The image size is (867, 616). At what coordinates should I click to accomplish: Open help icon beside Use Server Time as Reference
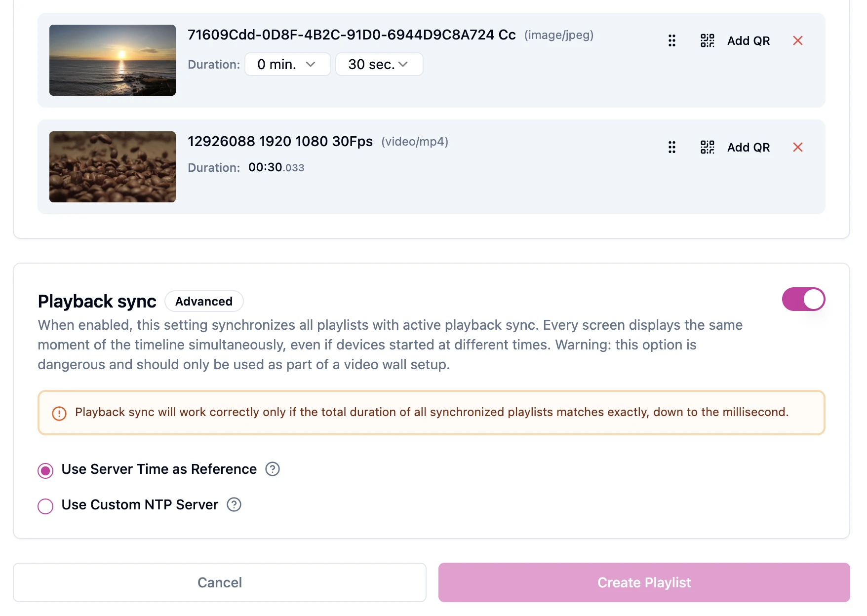[x=273, y=469]
